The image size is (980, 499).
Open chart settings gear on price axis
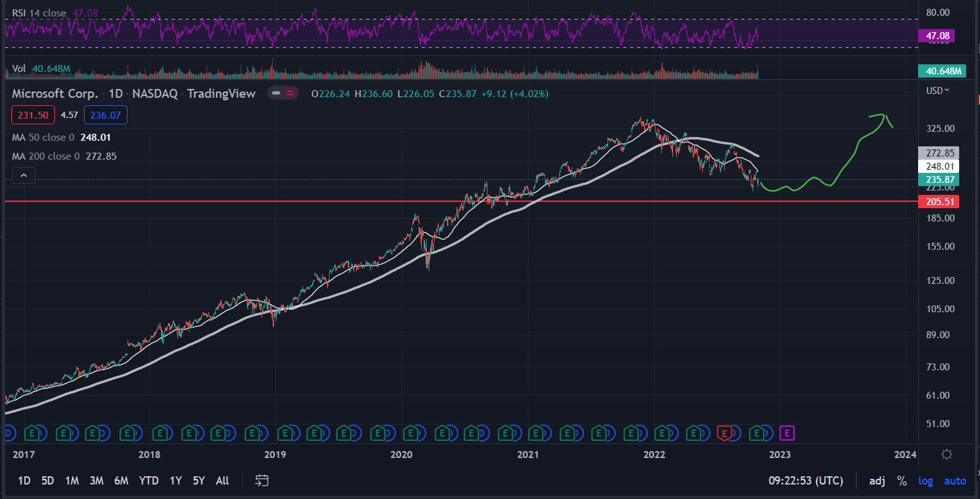[x=947, y=454]
